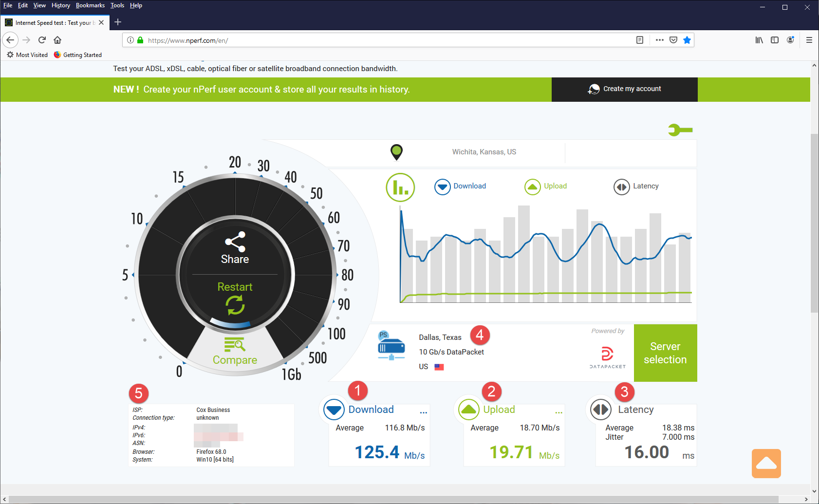This screenshot has height=504, width=819.
Task: Select the green bar chart overview icon
Action: click(x=400, y=187)
